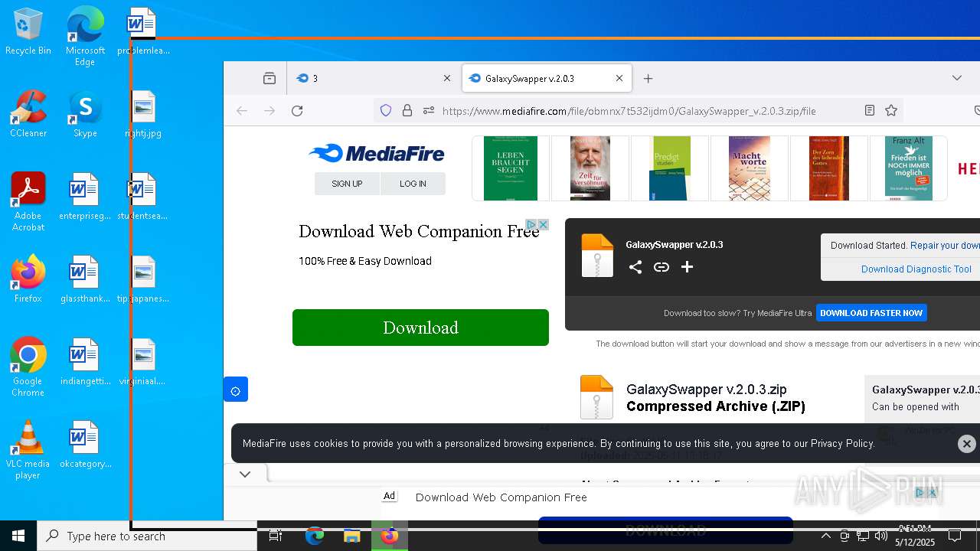Add GalaxySwapper file with plus icon

pos(687,267)
